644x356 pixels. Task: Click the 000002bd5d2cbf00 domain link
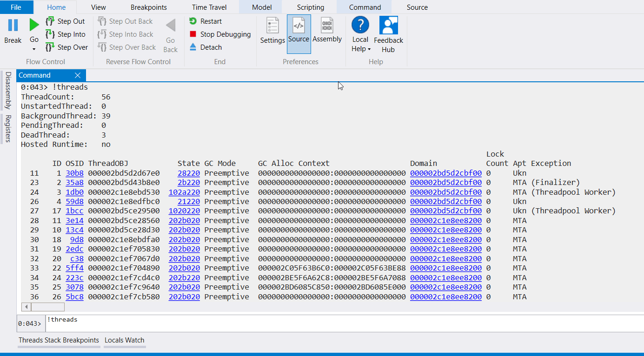(x=445, y=172)
